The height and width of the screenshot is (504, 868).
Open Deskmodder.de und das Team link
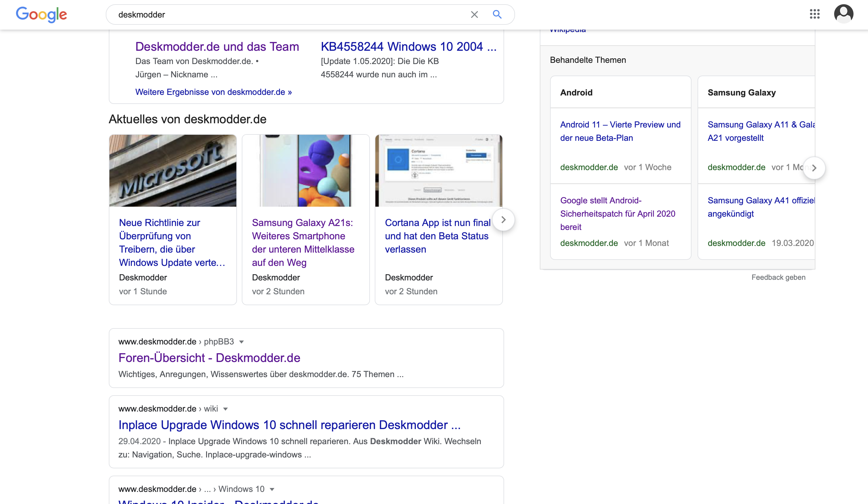coord(217,47)
